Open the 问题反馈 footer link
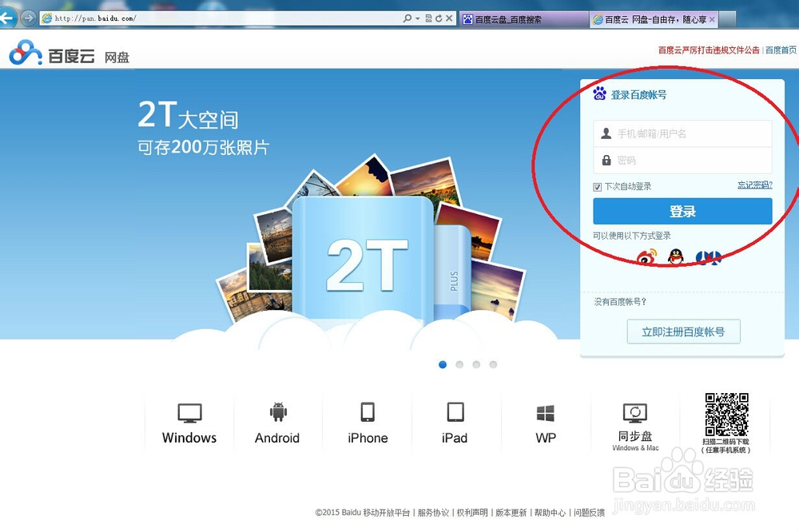Viewport: 799px width, 532px height. click(x=589, y=512)
